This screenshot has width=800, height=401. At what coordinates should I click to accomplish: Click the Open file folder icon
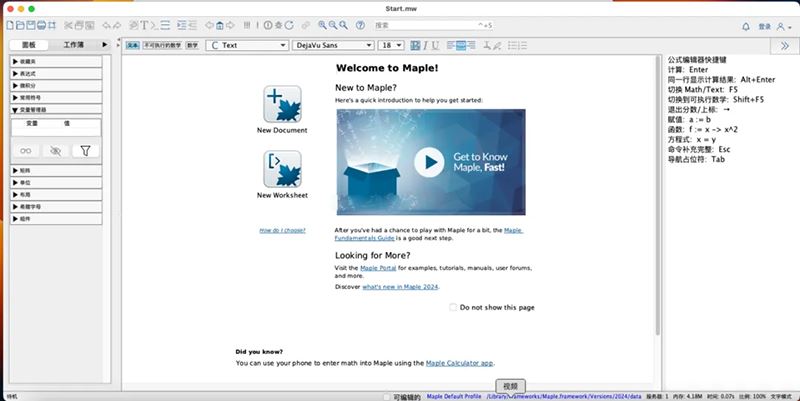tap(20, 25)
